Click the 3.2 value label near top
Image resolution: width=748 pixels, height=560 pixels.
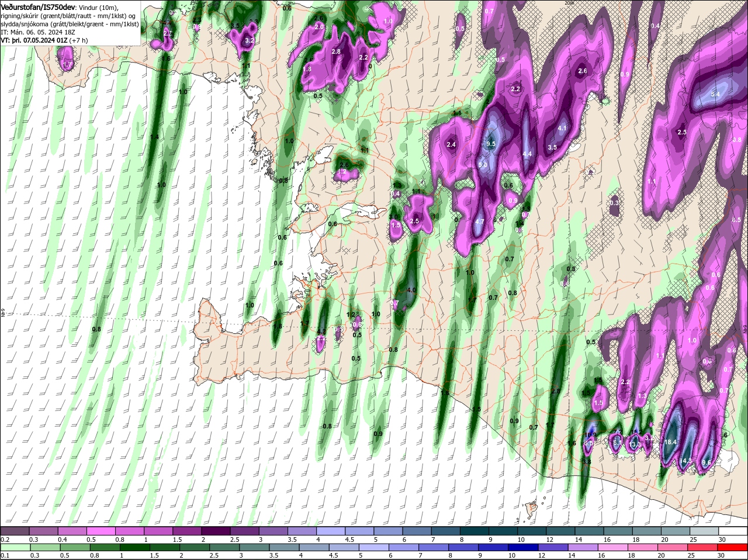(250, 41)
